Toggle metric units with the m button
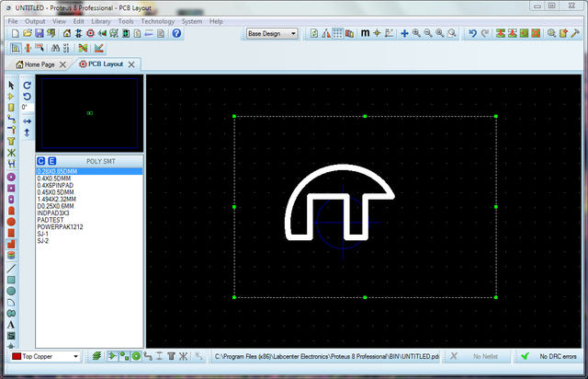 (366, 33)
